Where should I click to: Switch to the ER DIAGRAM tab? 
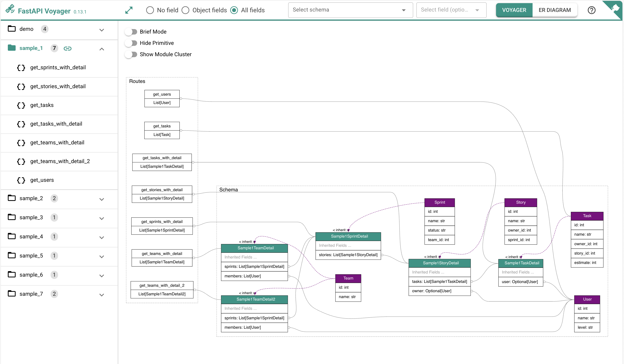click(x=555, y=10)
